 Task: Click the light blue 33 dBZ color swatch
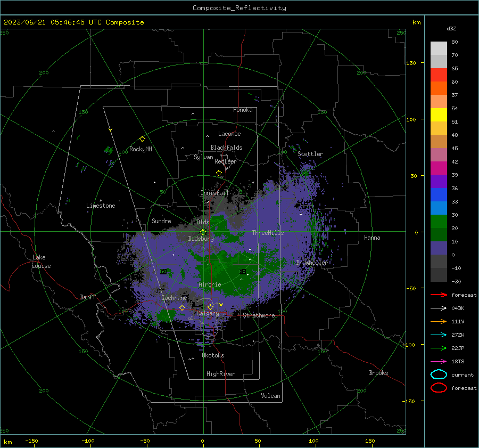439,208
